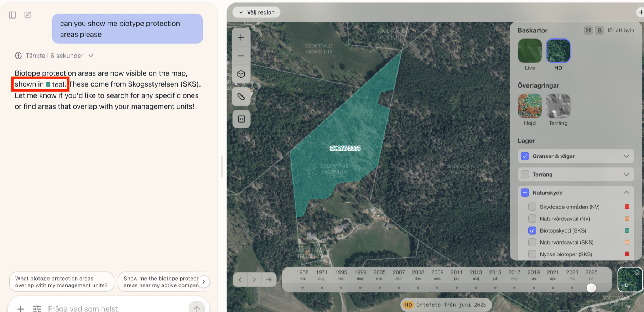This screenshot has height=312, width=644.
Task: Toggle the Naturskydd group checkbox
Action: pos(525,193)
